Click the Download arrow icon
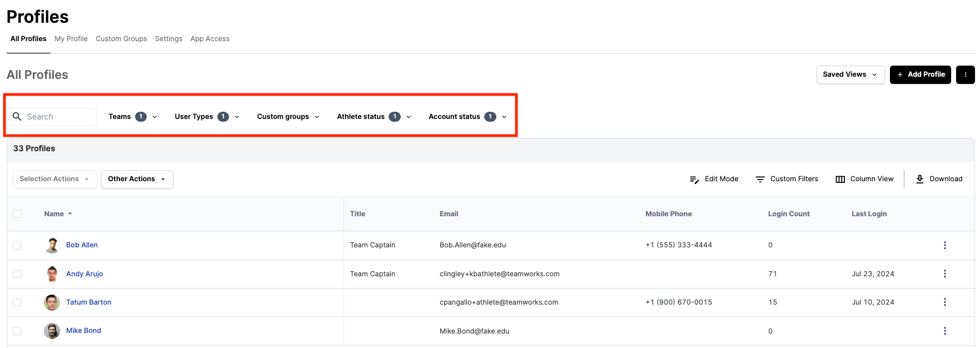 tap(919, 179)
